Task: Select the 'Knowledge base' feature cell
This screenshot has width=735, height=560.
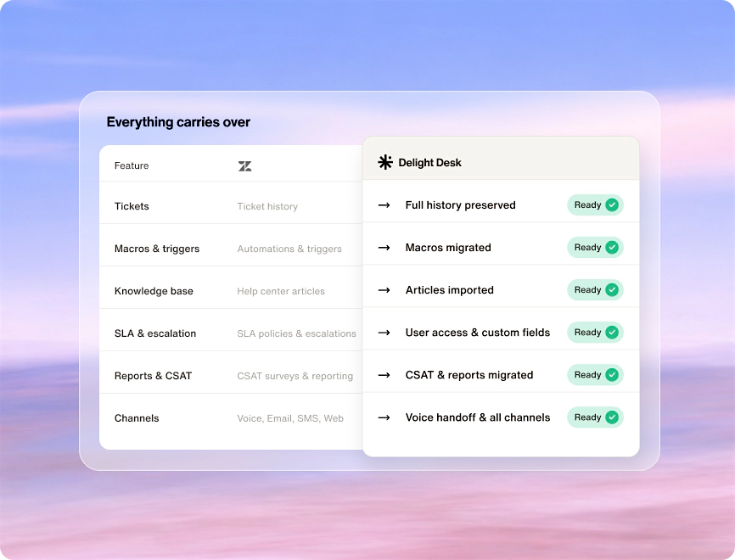Action: (154, 291)
